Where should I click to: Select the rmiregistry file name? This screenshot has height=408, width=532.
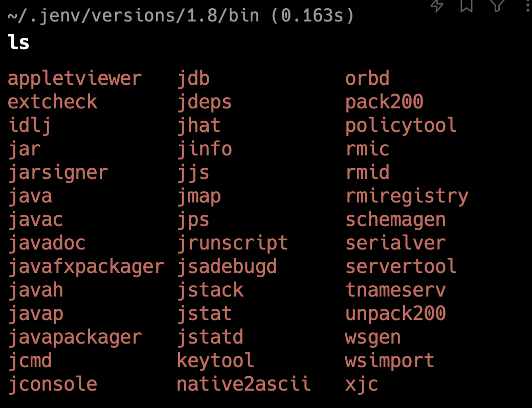tap(407, 196)
